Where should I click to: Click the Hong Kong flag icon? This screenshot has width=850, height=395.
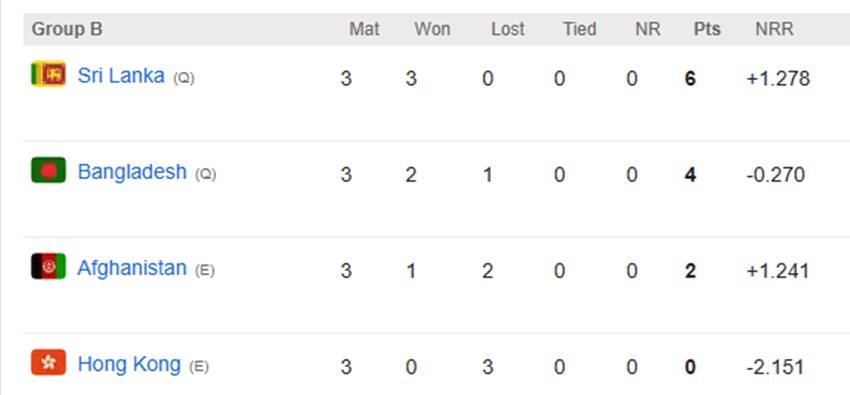[x=48, y=362]
